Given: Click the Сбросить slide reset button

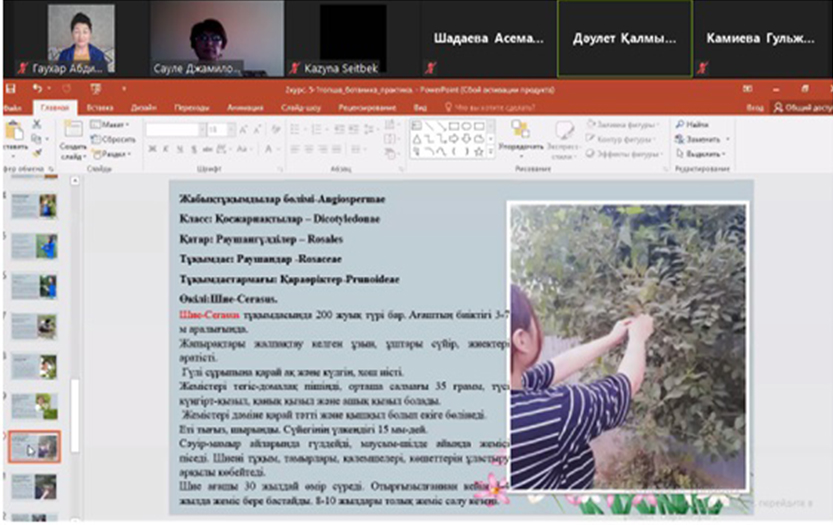Looking at the screenshot, I should (x=114, y=140).
